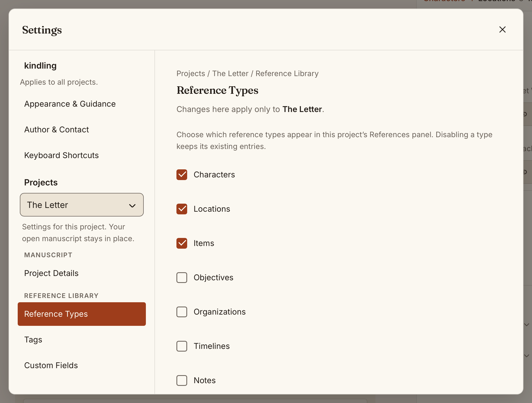Close the Settings dialog with the X icon
Image resolution: width=532 pixels, height=403 pixels.
click(x=502, y=29)
